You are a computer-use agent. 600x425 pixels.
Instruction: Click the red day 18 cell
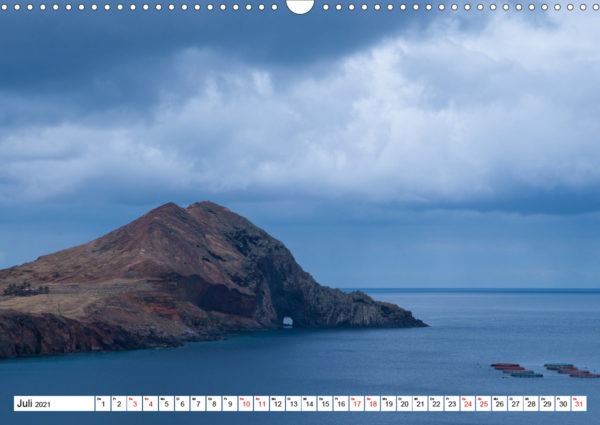point(373,404)
